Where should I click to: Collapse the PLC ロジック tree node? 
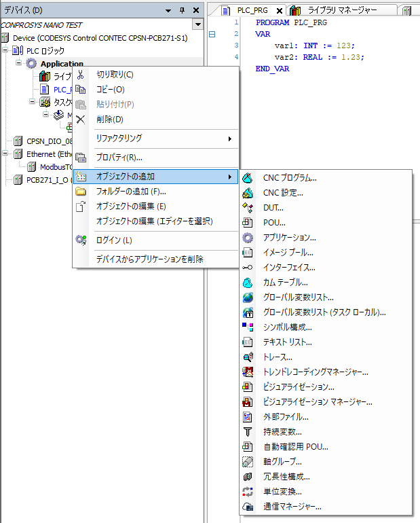[5, 50]
